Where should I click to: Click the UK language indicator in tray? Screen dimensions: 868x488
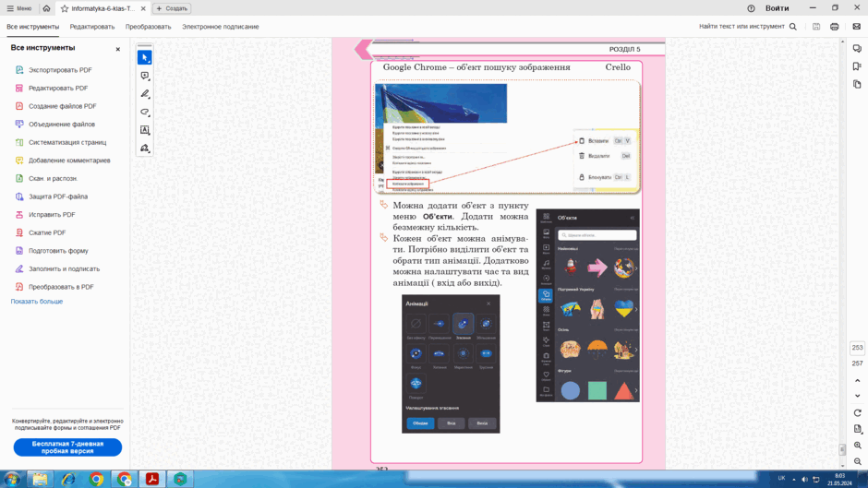[x=781, y=479]
